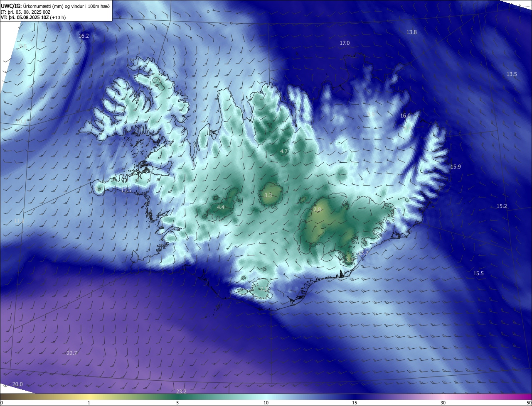532x406 pixels.
Task: Click the green segment of the color scale bar
Action: [x=177, y=397]
